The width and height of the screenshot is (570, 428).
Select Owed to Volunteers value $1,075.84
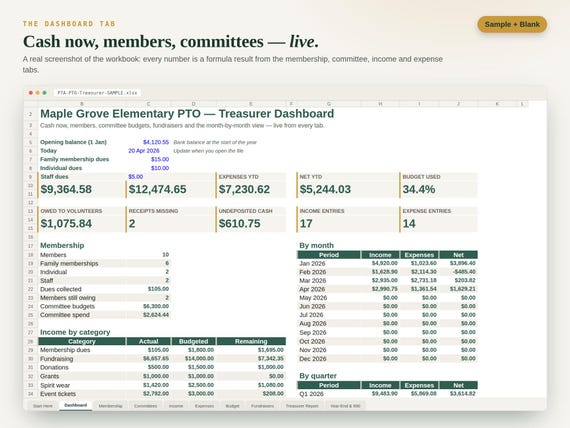coord(66,224)
